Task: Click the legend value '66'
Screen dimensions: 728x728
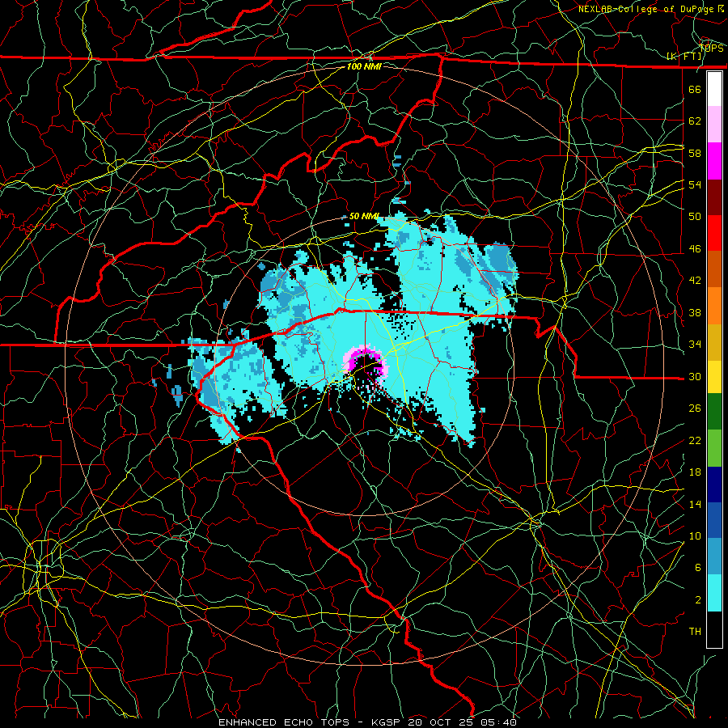Action: (x=695, y=89)
